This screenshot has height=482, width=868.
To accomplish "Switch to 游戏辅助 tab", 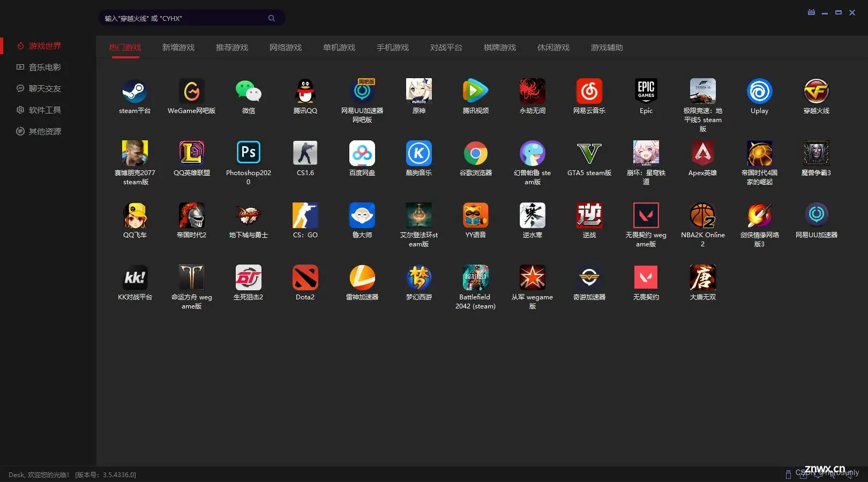I will tap(607, 48).
